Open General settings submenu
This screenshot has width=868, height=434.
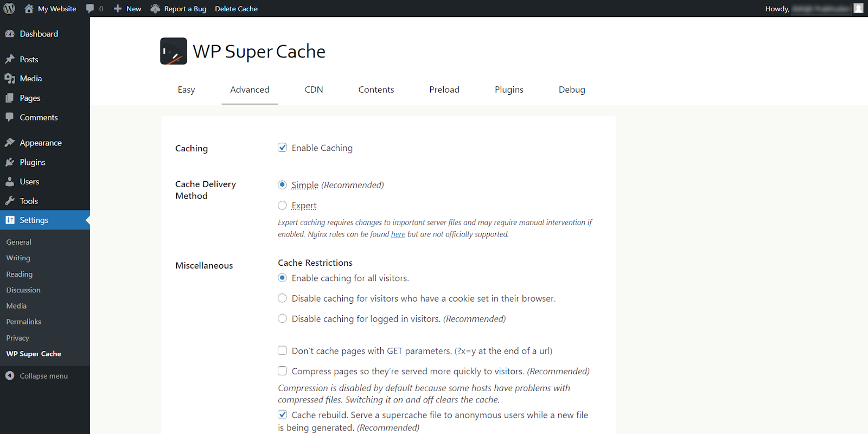click(19, 242)
